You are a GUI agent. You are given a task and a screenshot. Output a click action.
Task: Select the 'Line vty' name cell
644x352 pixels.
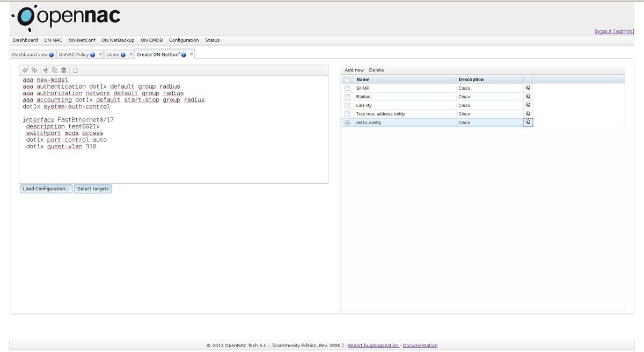click(x=405, y=105)
